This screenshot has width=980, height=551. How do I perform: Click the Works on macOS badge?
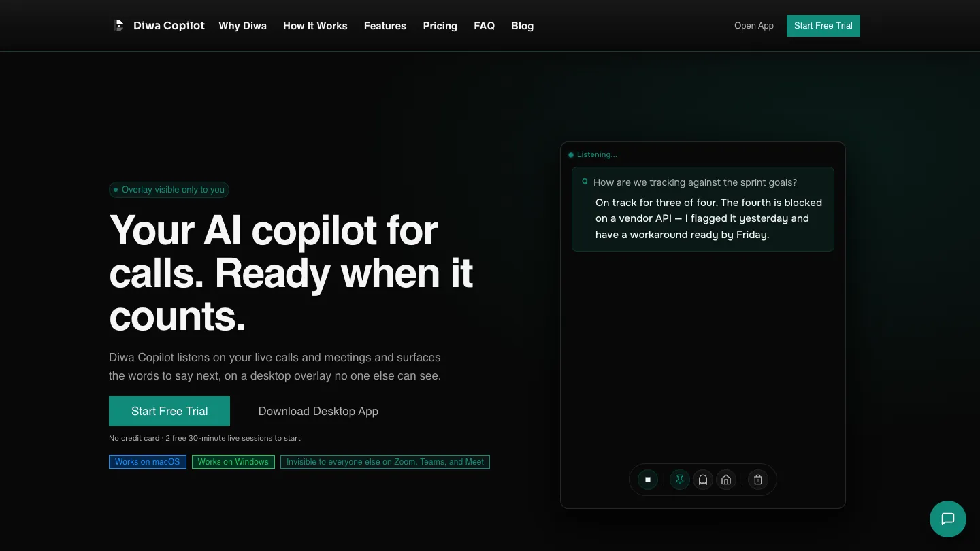click(x=148, y=462)
